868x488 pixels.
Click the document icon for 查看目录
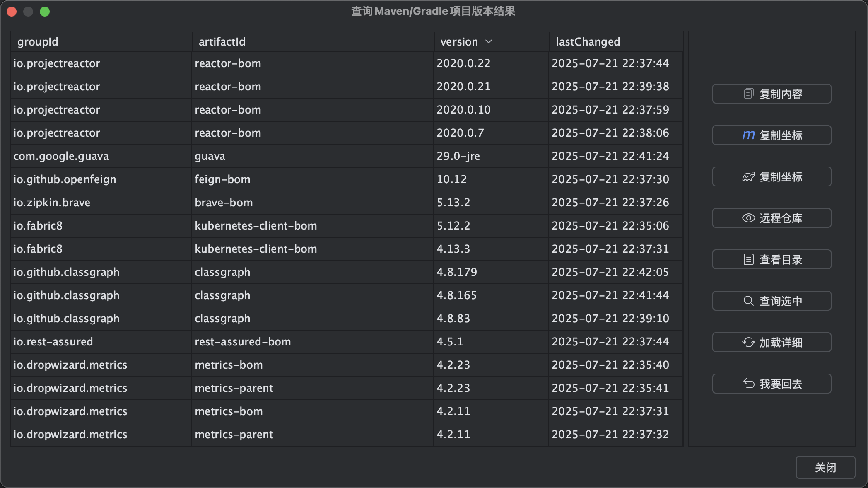[x=748, y=259]
